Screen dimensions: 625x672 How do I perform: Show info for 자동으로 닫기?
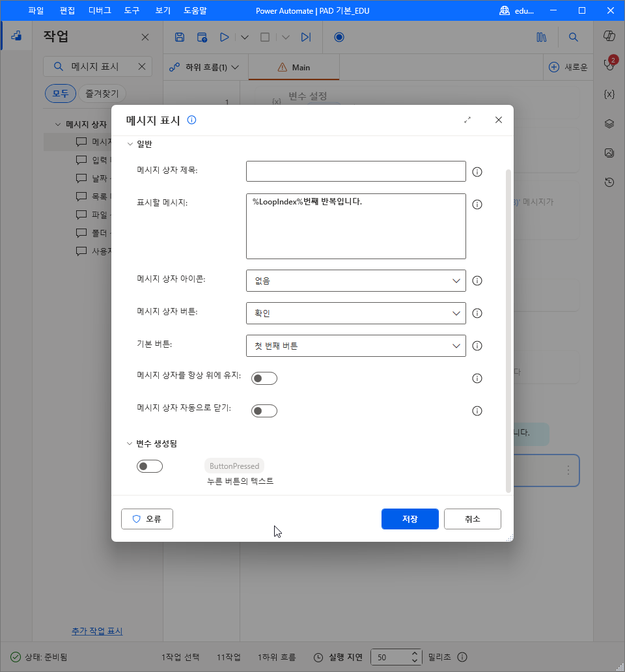pos(477,411)
